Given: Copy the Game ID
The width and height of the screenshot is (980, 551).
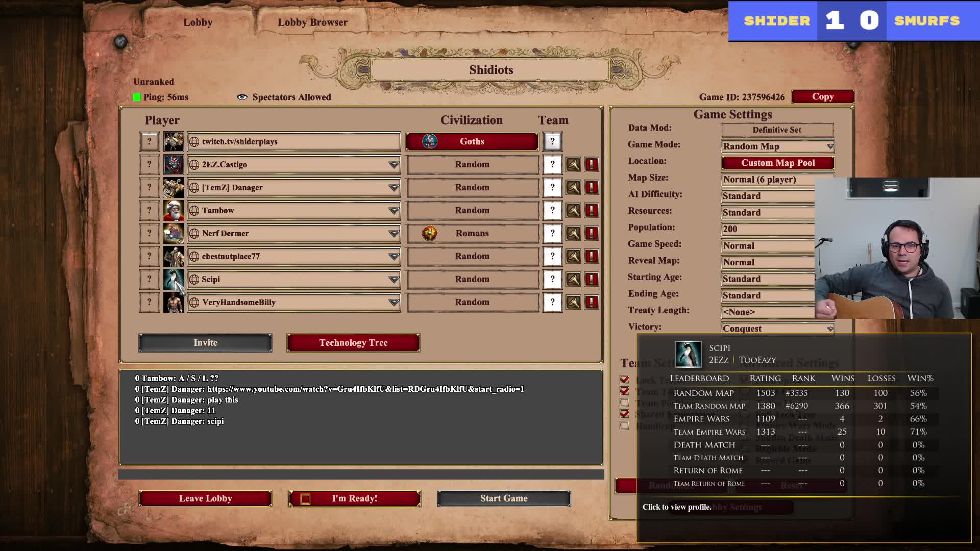Looking at the screenshot, I should point(823,96).
